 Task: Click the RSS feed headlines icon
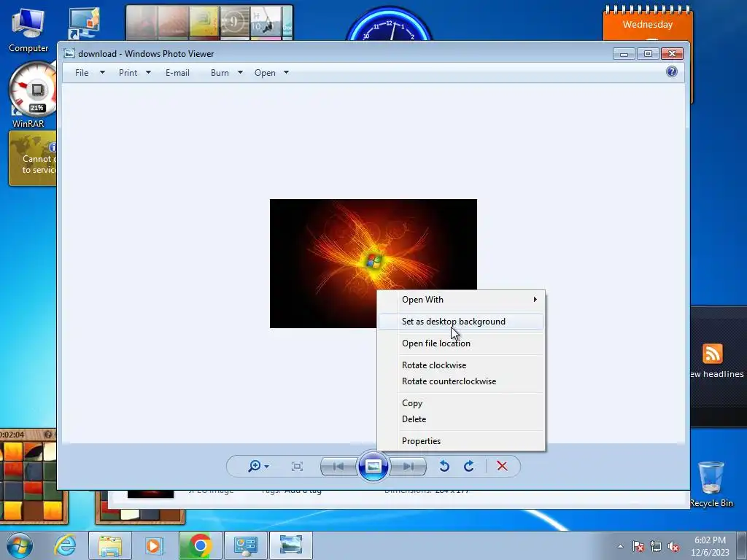pos(713,354)
